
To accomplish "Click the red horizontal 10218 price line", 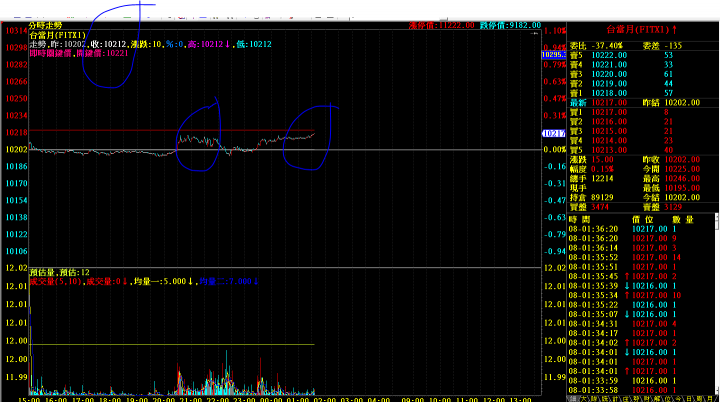I will coord(172,131).
